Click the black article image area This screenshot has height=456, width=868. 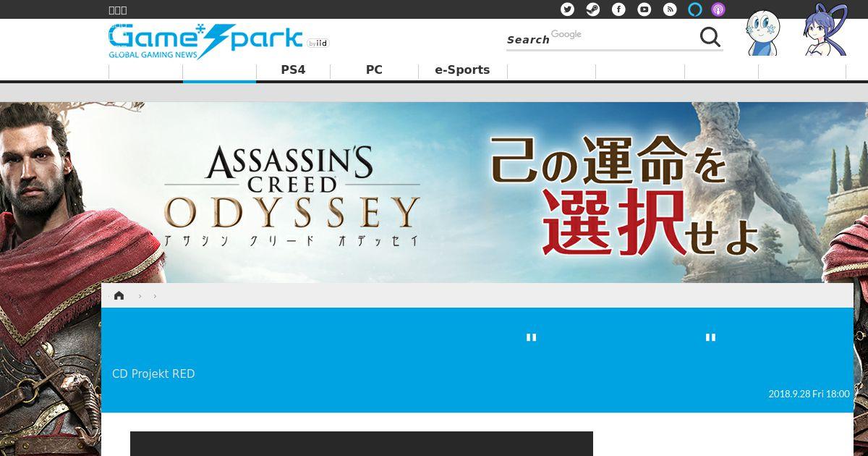tap(362, 444)
